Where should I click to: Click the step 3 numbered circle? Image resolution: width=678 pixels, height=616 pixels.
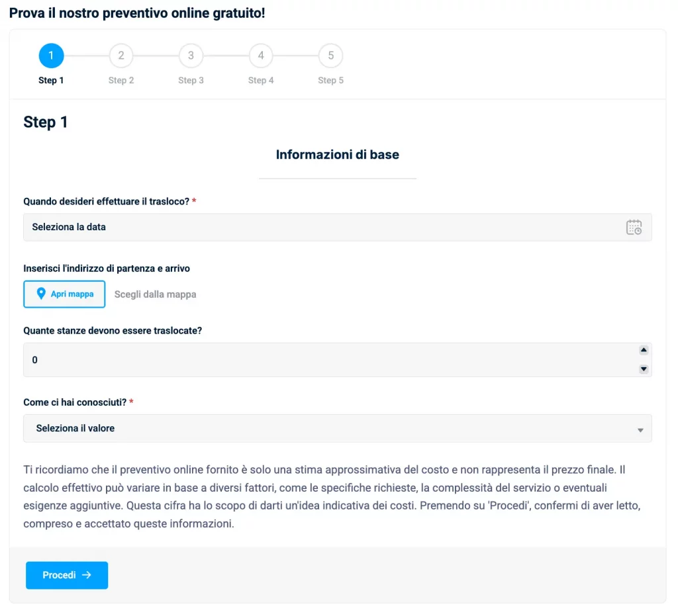click(x=191, y=56)
